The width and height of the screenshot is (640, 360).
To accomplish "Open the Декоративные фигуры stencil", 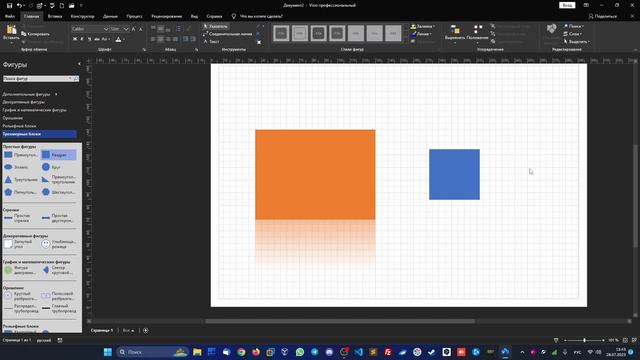I will (24, 102).
